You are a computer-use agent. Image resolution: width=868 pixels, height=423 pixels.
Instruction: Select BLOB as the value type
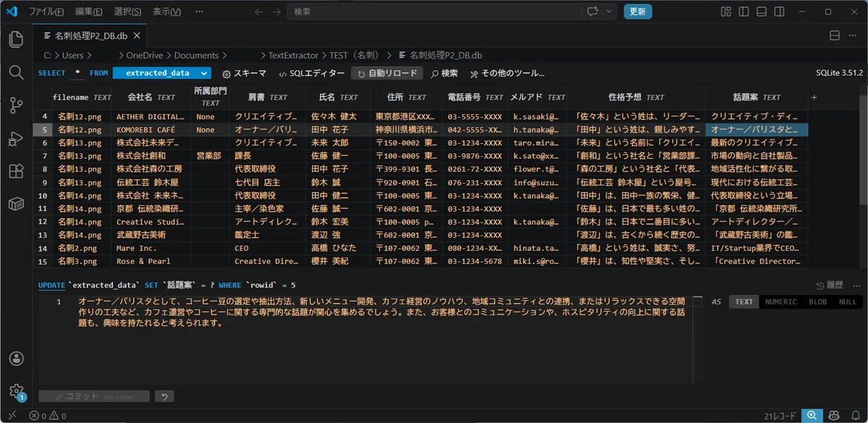click(x=817, y=302)
